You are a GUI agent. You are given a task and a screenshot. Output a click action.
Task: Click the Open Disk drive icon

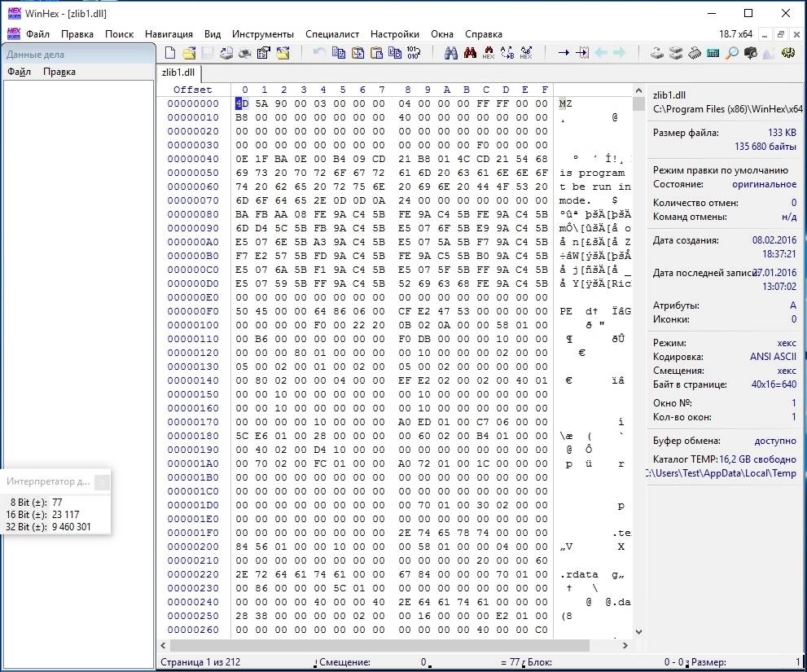(656, 52)
